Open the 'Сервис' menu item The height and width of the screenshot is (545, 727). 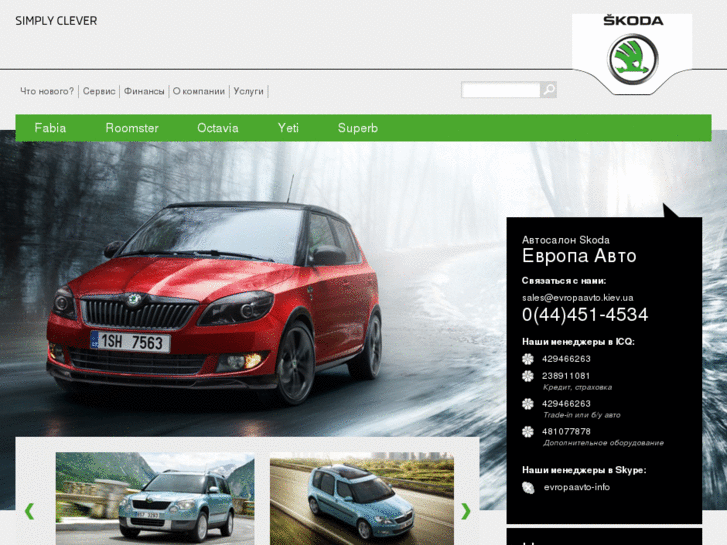pos(99,91)
